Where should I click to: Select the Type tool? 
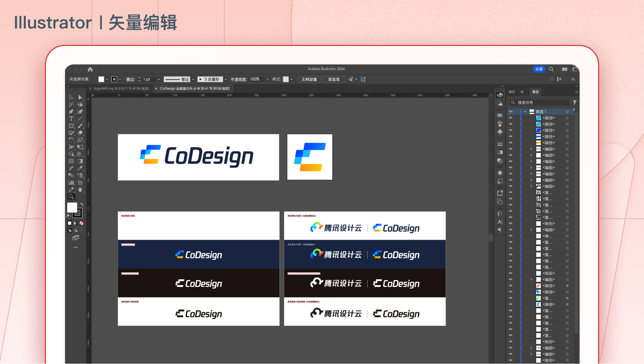(x=71, y=119)
